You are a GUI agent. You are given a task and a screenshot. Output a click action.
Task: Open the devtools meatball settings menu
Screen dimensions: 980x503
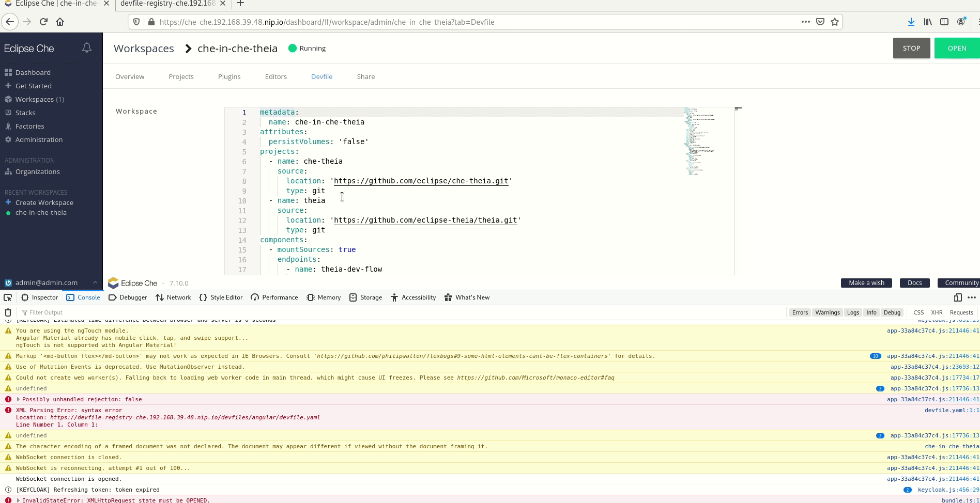[972, 297]
